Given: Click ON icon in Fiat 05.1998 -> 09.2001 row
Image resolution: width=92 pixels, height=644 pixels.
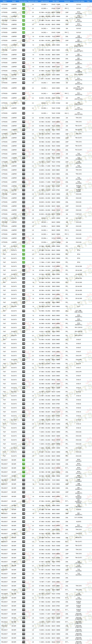Looking at the screenshot, I should (x=23, y=412).
